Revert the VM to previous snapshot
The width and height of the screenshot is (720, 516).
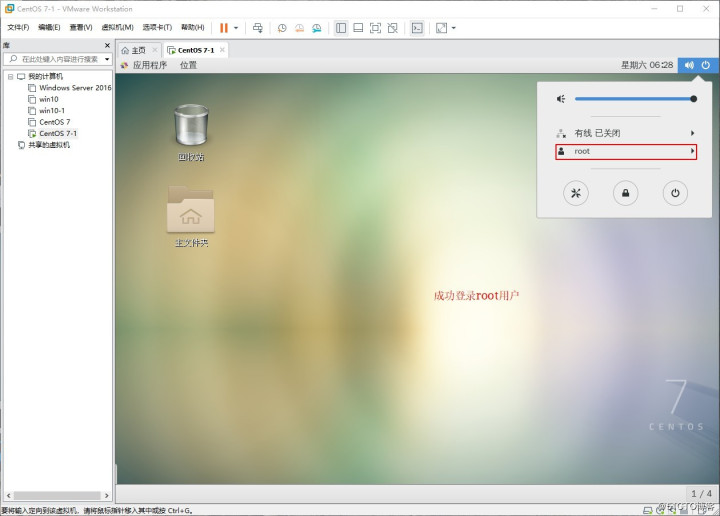[299, 28]
